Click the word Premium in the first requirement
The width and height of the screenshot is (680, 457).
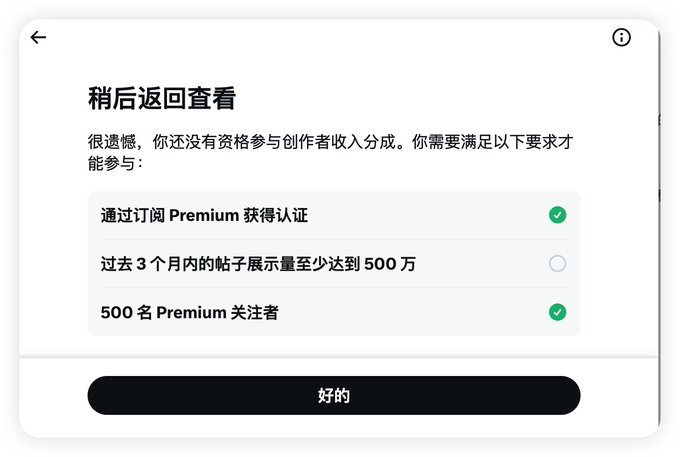coord(200,215)
